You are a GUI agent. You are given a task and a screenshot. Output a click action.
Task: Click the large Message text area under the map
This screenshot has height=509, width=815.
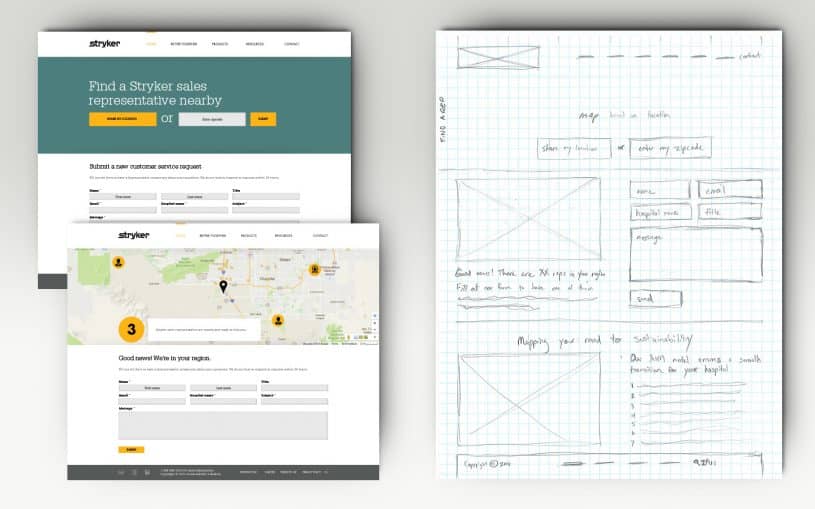click(x=222, y=425)
